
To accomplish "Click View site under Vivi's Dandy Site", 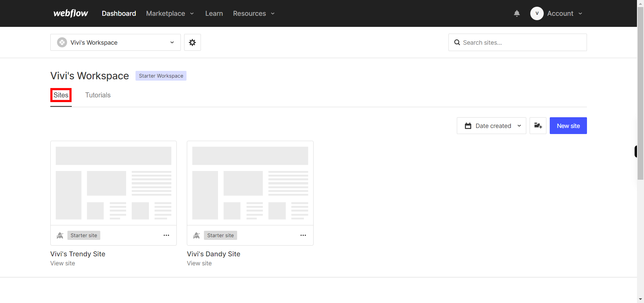I will 199,263.
